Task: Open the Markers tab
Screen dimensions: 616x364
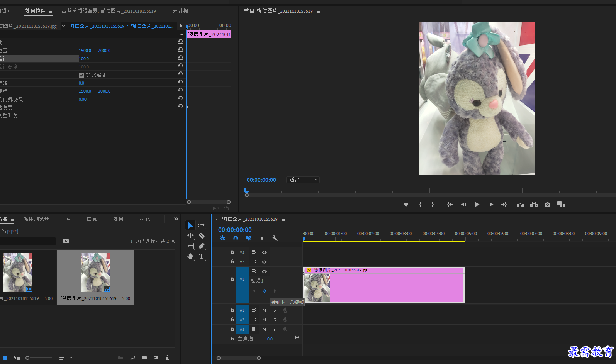Action: click(145, 219)
